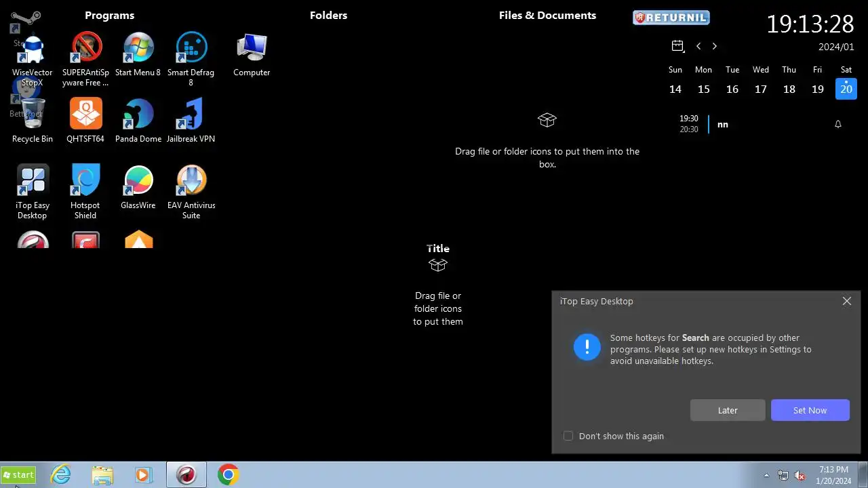Select Mon 15 in calendar
Screen dimensions: 868x488
[704, 89]
